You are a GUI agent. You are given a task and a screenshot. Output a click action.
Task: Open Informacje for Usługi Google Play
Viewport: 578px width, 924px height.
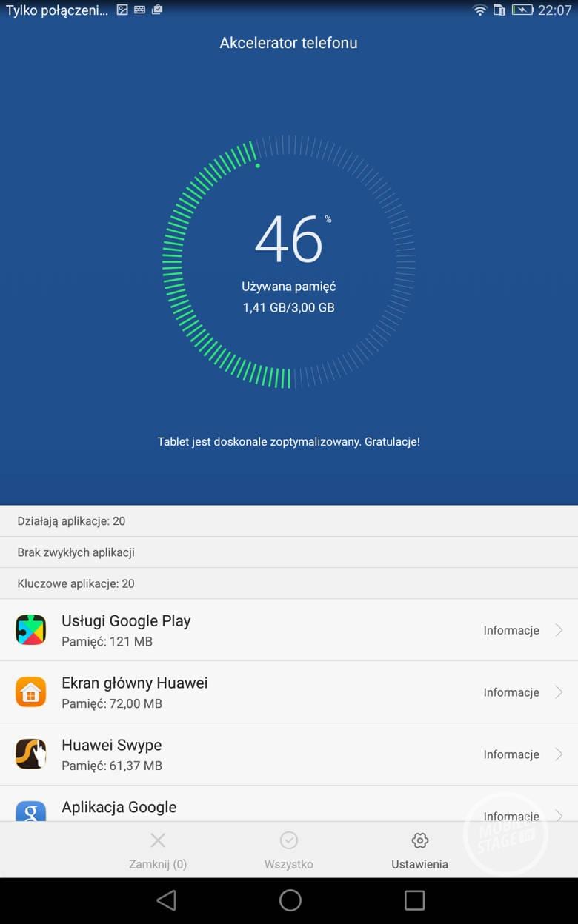(511, 630)
